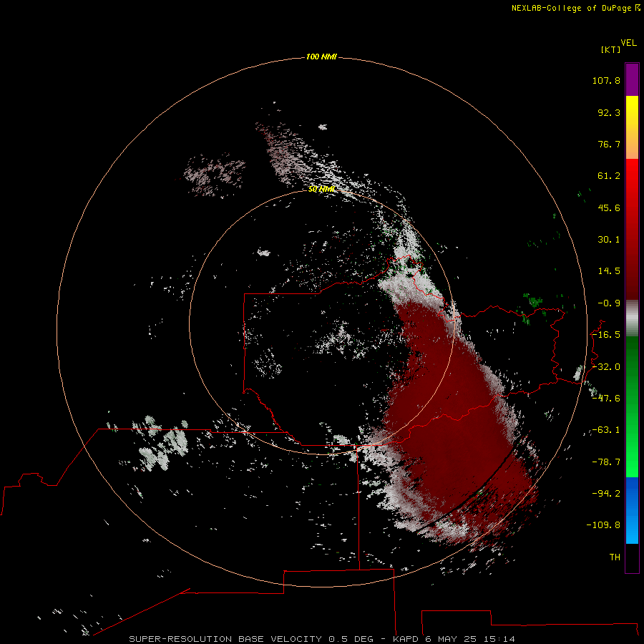Click the purple segment of velocity color bar
644x644 pixels.
632,79
